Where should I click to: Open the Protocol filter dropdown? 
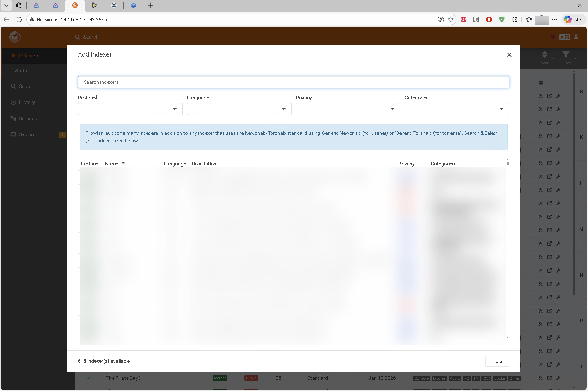coord(130,109)
